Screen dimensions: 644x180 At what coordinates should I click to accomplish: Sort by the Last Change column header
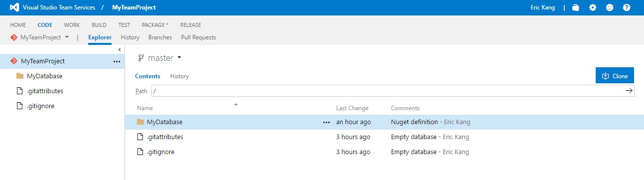coord(352,108)
